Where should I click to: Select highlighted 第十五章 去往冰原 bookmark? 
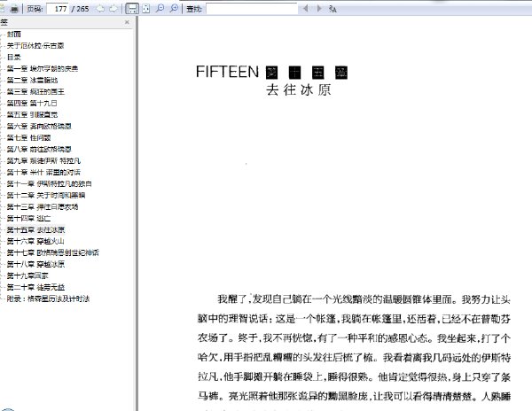(x=35, y=230)
